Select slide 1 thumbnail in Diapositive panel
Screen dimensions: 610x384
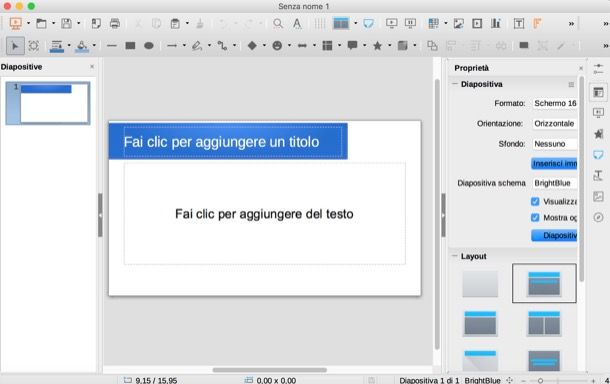click(x=48, y=103)
